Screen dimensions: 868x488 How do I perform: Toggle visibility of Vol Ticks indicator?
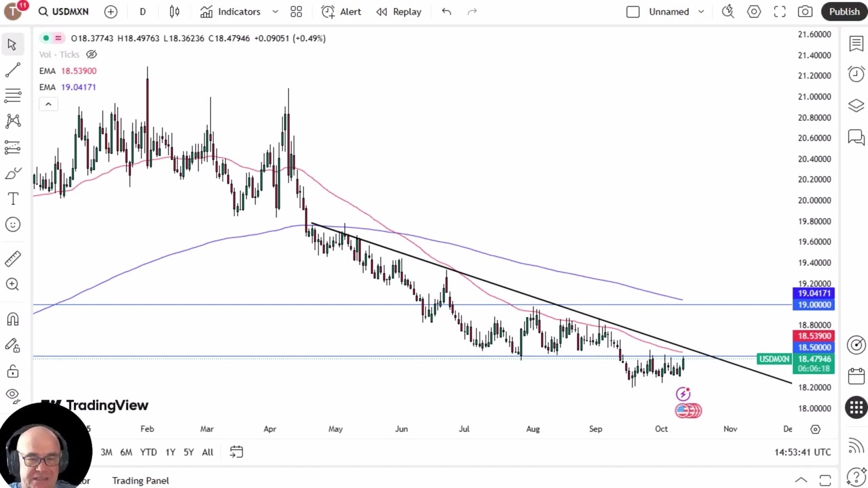pos(92,54)
